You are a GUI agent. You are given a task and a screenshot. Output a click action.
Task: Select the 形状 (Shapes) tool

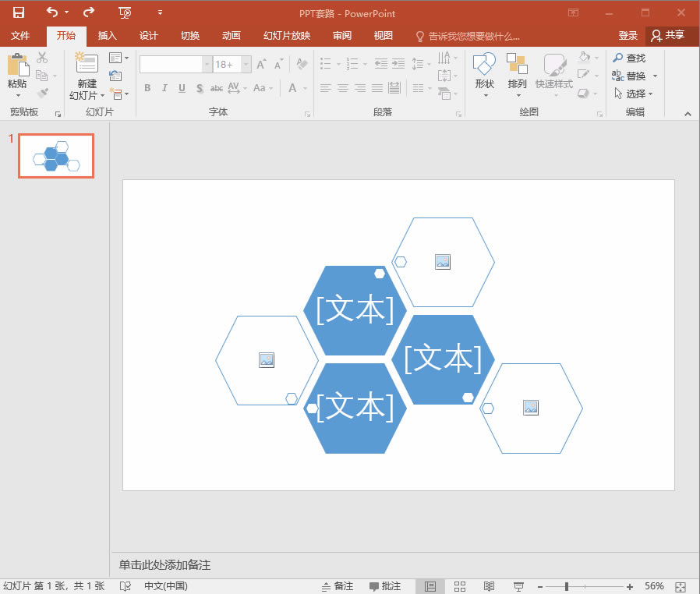[x=484, y=76]
